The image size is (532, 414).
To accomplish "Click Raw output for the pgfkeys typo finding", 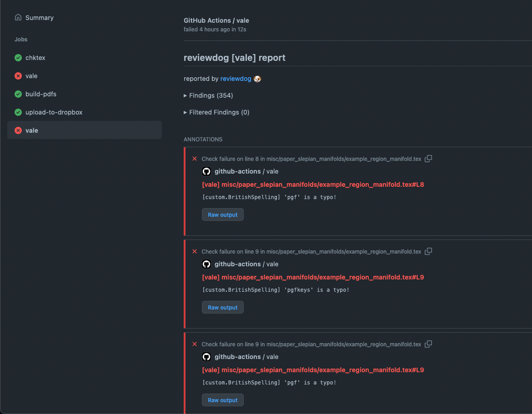I will pyautogui.click(x=222, y=307).
